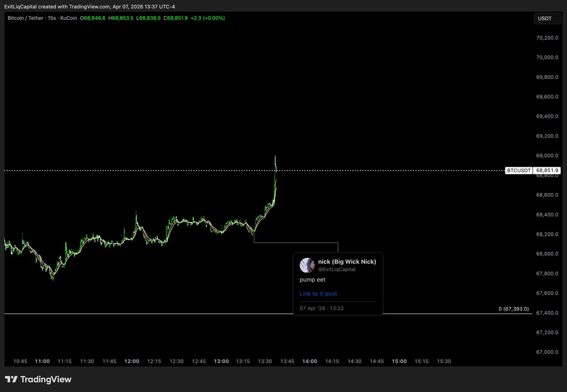The width and height of the screenshot is (567, 392).
Task: Click the 69,600.0 price axis label
Action: 547,97
